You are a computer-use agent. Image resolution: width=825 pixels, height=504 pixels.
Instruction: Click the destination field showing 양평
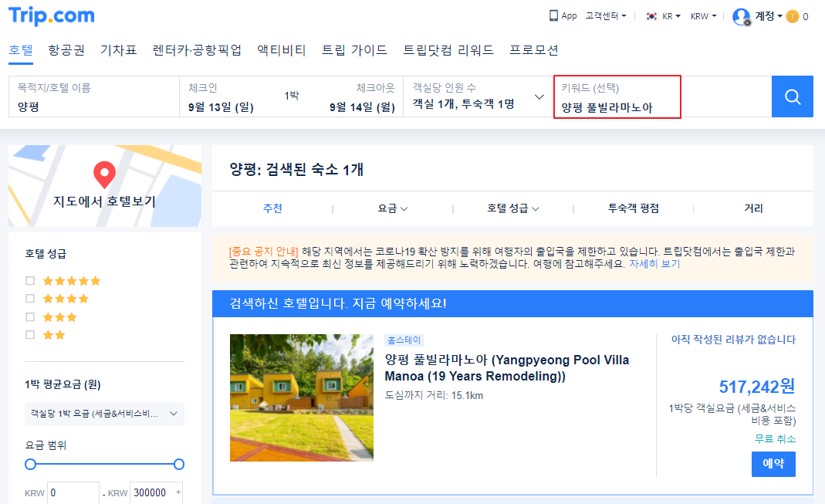coord(94,96)
